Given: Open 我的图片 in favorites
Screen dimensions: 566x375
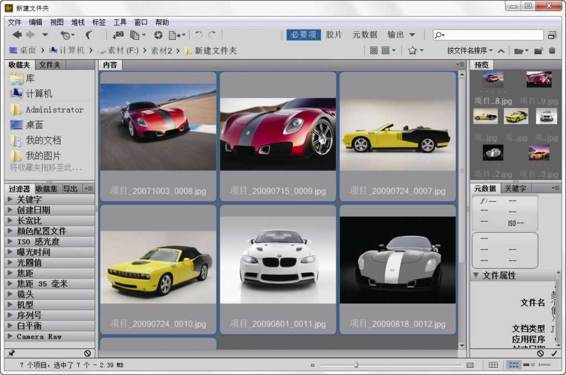Looking at the screenshot, I should (36, 156).
